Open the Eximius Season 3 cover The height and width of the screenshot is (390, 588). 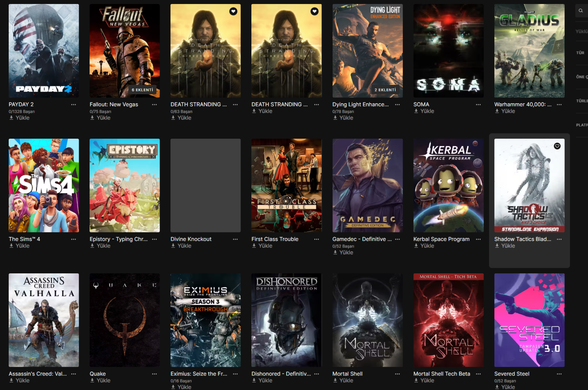coord(206,320)
